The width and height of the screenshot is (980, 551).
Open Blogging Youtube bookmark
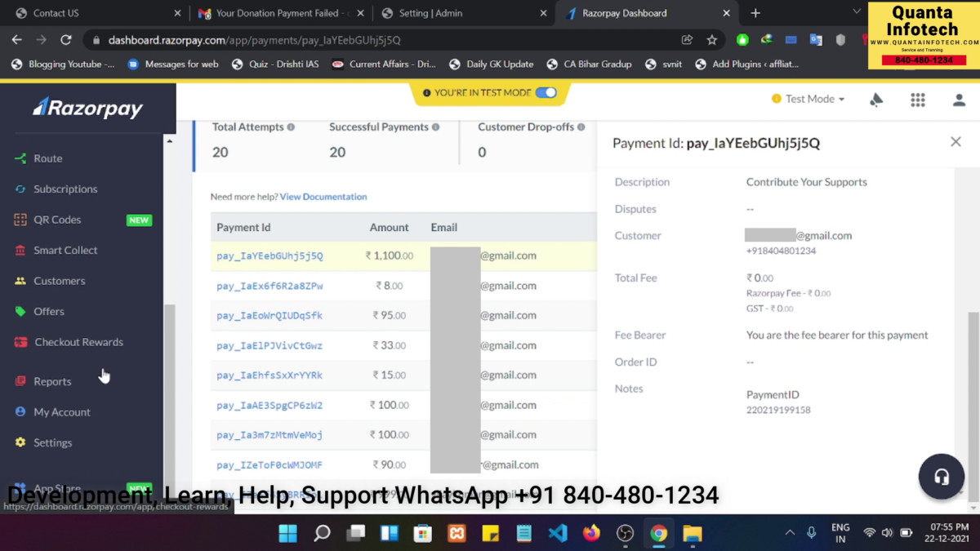point(62,64)
